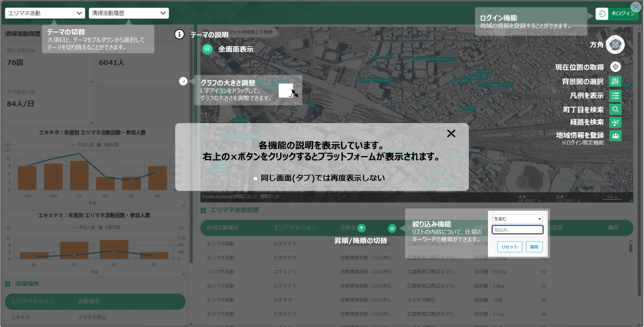The image size is (644, 327).
Task: Click the リセット button
Action: click(x=510, y=247)
